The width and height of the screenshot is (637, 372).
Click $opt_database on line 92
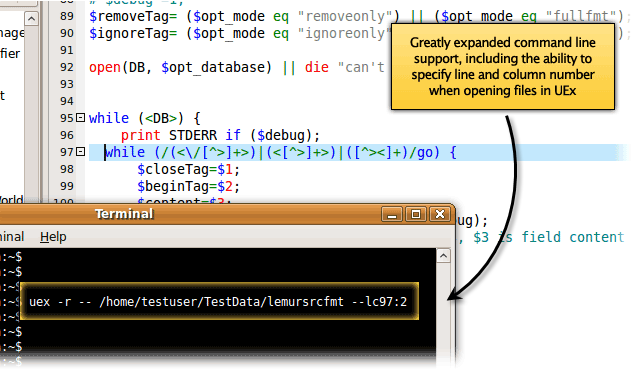pyautogui.click(x=212, y=68)
